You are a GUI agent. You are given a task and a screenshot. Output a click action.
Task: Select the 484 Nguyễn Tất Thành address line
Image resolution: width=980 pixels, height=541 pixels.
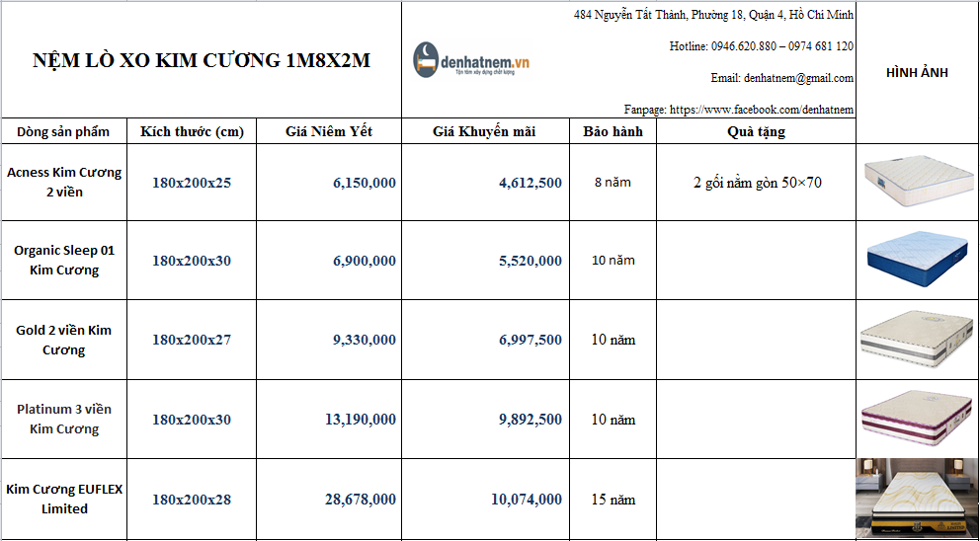click(x=713, y=15)
